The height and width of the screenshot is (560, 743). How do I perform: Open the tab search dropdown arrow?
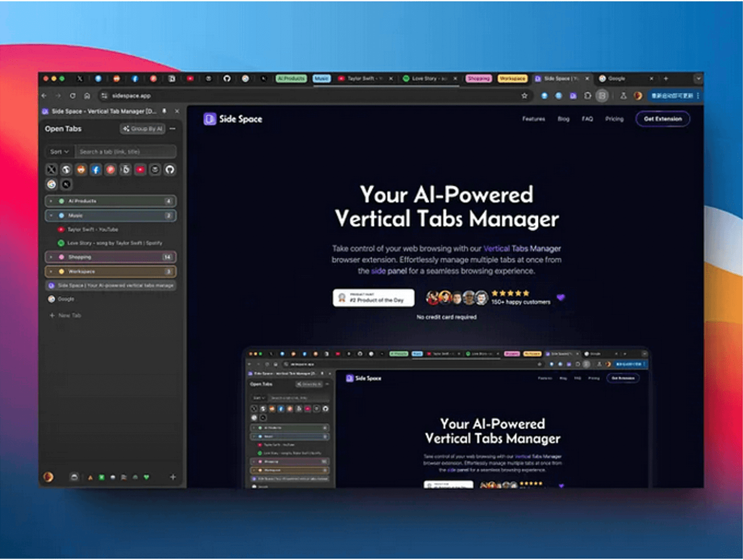point(698,79)
